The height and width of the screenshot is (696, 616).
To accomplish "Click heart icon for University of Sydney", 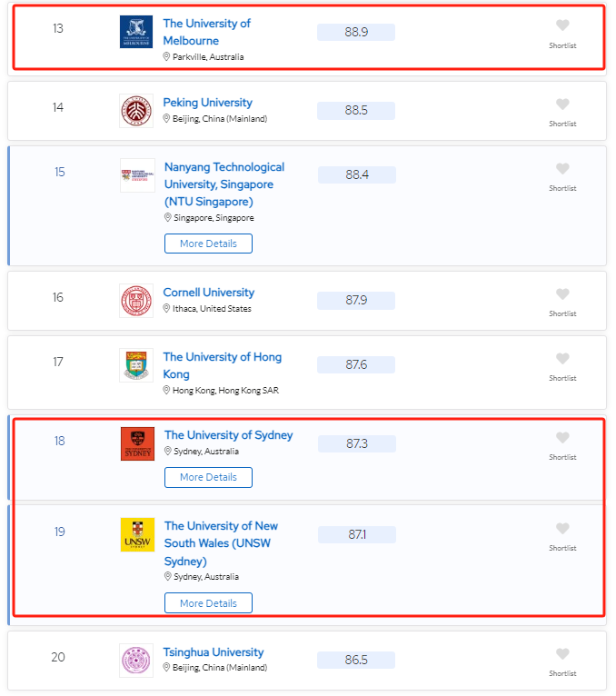I will point(562,438).
